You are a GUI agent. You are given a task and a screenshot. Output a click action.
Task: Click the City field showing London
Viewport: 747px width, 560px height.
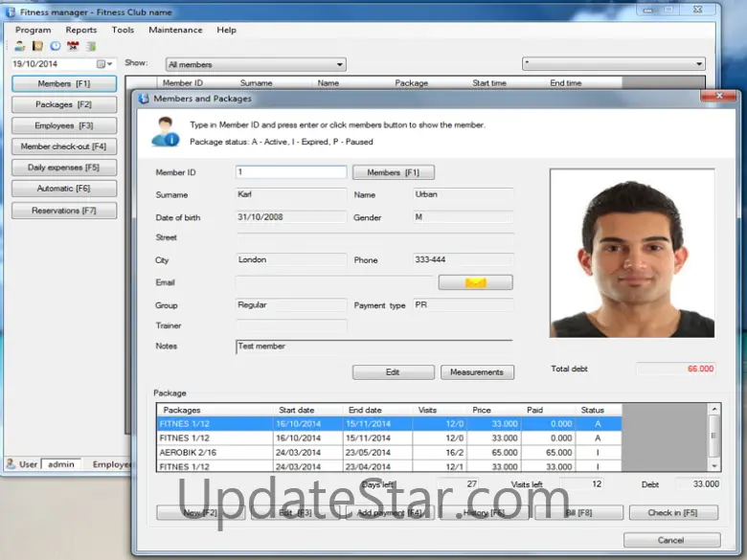click(x=291, y=259)
